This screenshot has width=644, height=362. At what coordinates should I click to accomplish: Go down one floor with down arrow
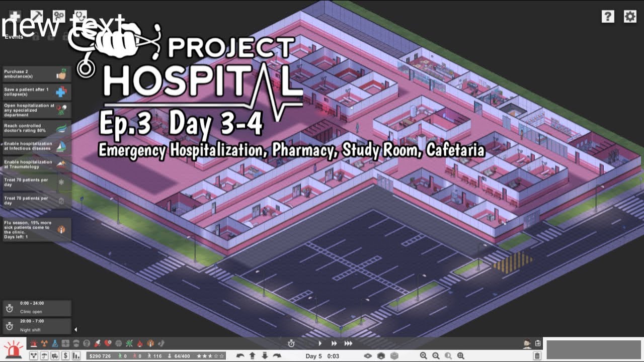click(265, 356)
